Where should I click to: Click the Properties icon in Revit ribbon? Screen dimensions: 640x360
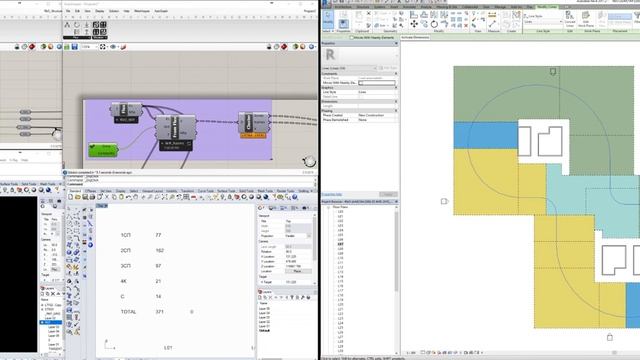click(x=343, y=24)
